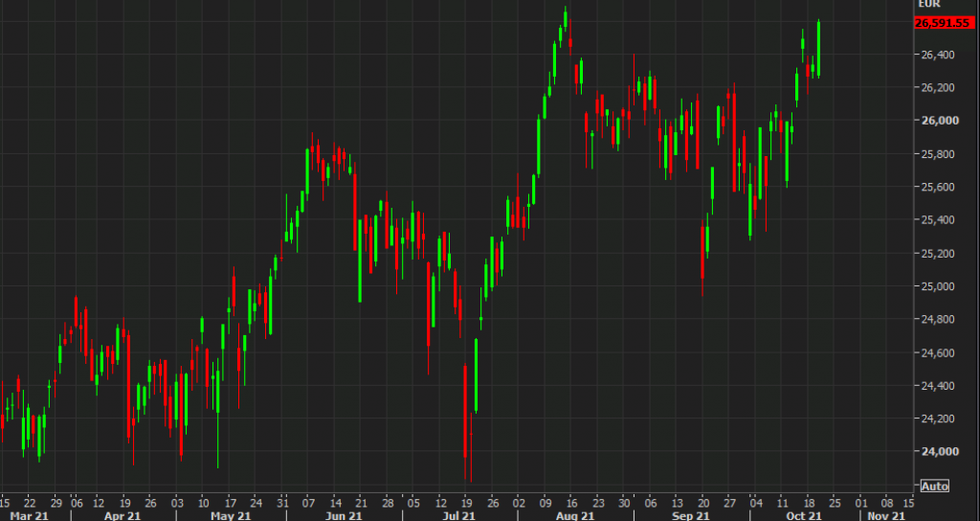Image resolution: width=980 pixels, height=521 pixels.
Task: Click the 25,600 price axis label
Action: point(938,187)
